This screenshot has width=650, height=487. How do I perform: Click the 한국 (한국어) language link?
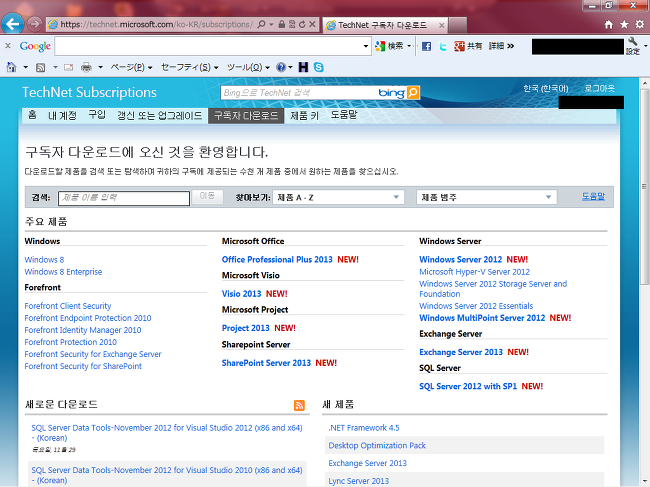tap(546, 88)
